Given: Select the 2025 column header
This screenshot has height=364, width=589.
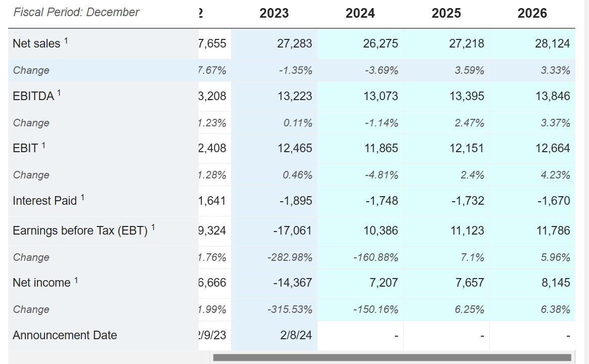Looking at the screenshot, I should 446,13.
